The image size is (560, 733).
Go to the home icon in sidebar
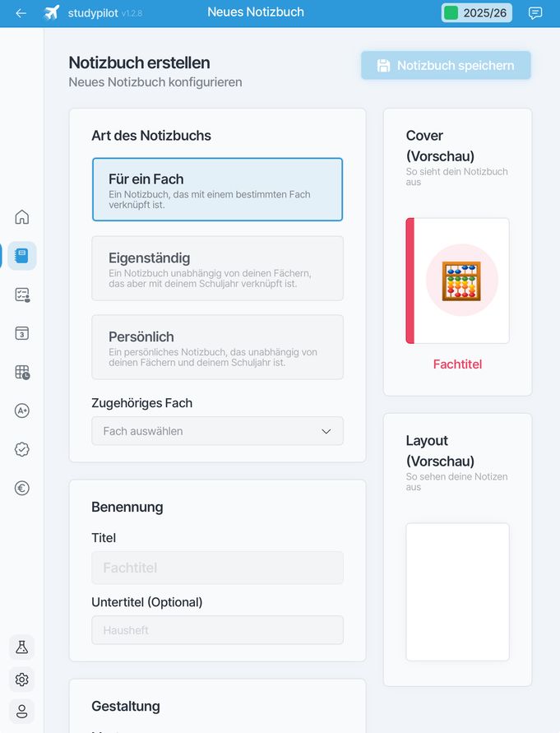point(22,217)
